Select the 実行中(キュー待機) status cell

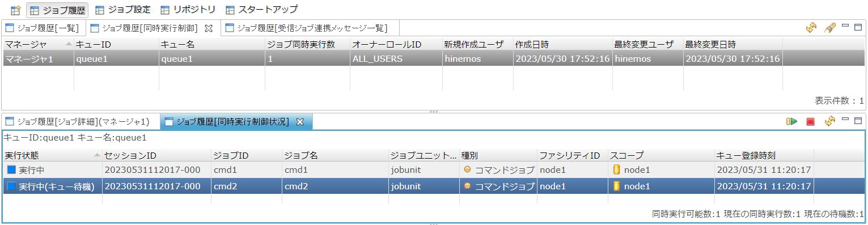click(52, 186)
